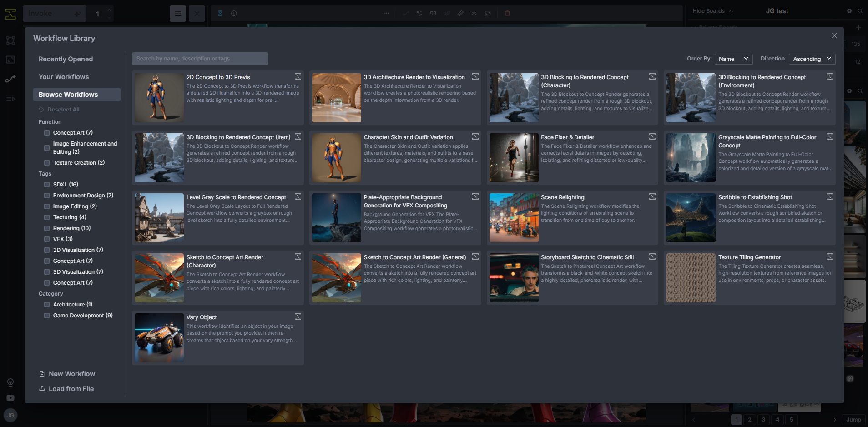Check the Texture Creation (2) filter
Image resolution: width=868 pixels, height=427 pixels.
pyautogui.click(x=47, y=163)
